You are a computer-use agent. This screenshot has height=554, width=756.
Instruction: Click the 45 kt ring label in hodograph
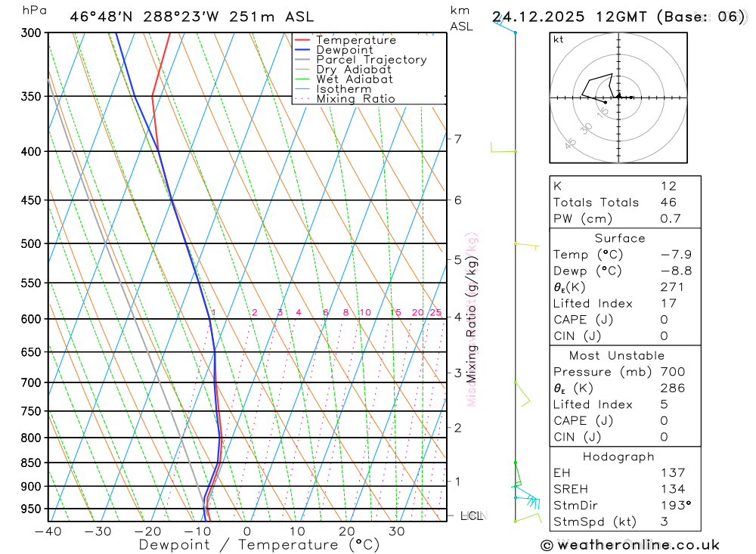(x=570, y=143)
